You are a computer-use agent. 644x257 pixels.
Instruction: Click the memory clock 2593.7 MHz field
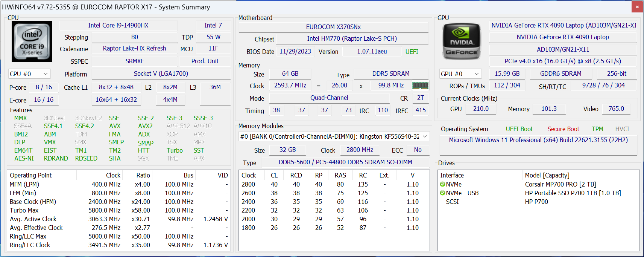coord(290,85)
